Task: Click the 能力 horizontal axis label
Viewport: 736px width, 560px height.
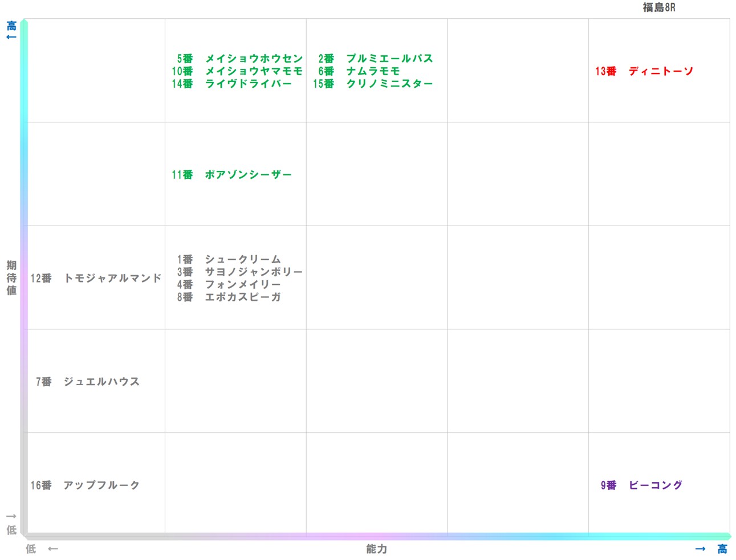Action: [376, 549]
